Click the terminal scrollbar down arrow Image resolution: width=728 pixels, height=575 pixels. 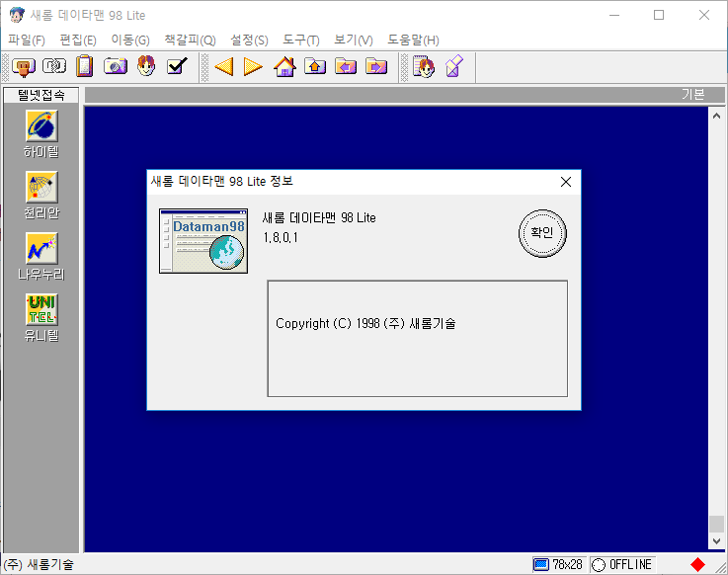716,541
